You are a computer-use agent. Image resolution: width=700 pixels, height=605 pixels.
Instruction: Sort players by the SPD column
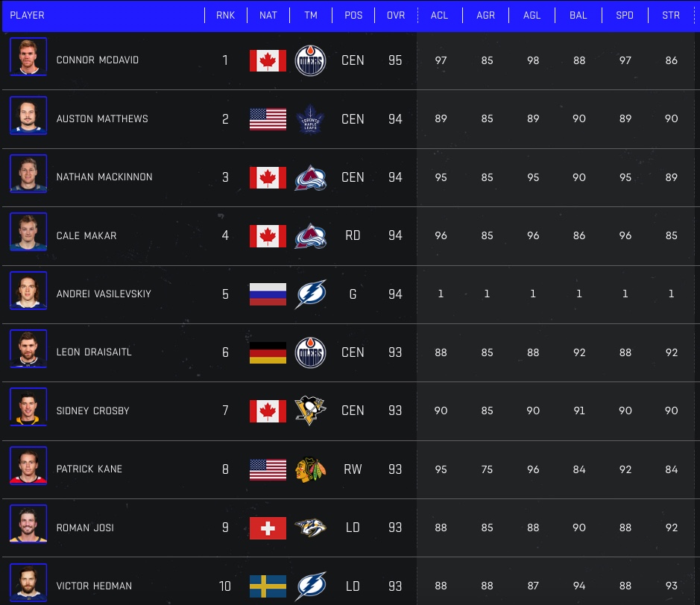pyautogui.click(x=625, y=15)
